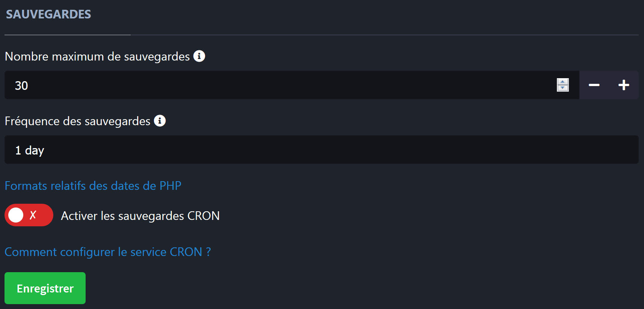This screenshot has width=644, height=309.
Task: Open the maximum backups value selector
Action: pos(150,85)
